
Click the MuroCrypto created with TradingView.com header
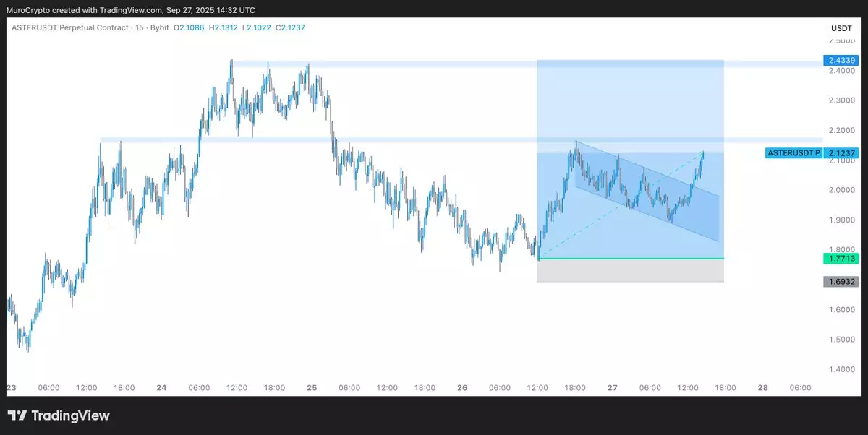[130, 10]
